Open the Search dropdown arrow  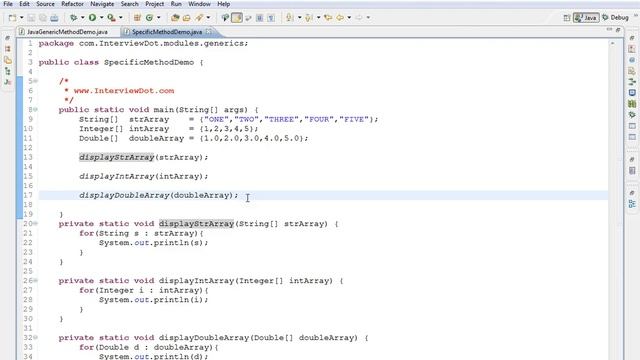pyautogui.click(x=208, y=18)
